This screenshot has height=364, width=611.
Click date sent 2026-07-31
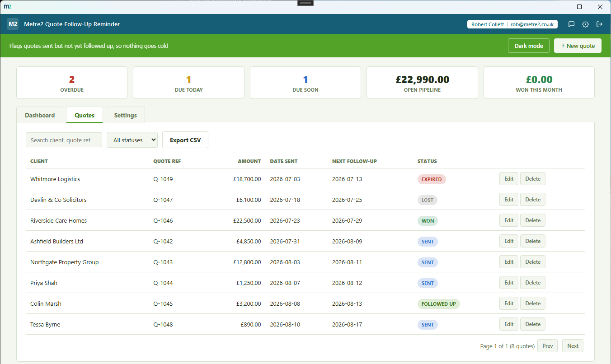point(285,242)
